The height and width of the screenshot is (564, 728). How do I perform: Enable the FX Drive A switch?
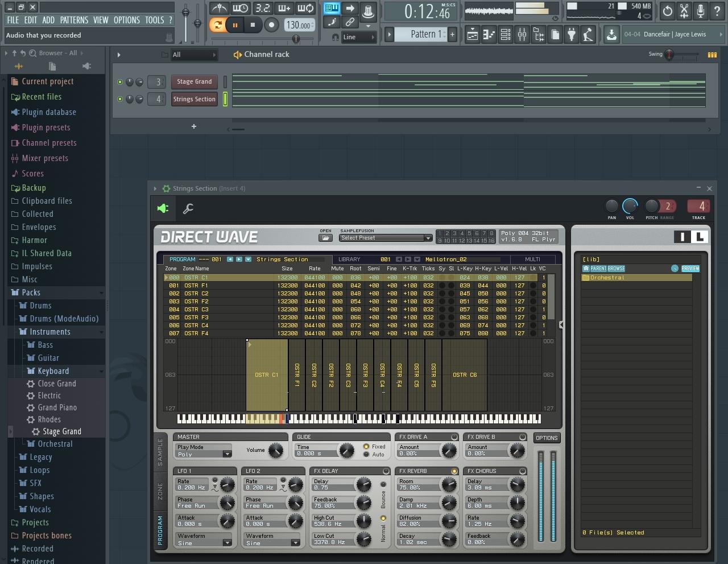pyautogui.click(x=454, y=437)
